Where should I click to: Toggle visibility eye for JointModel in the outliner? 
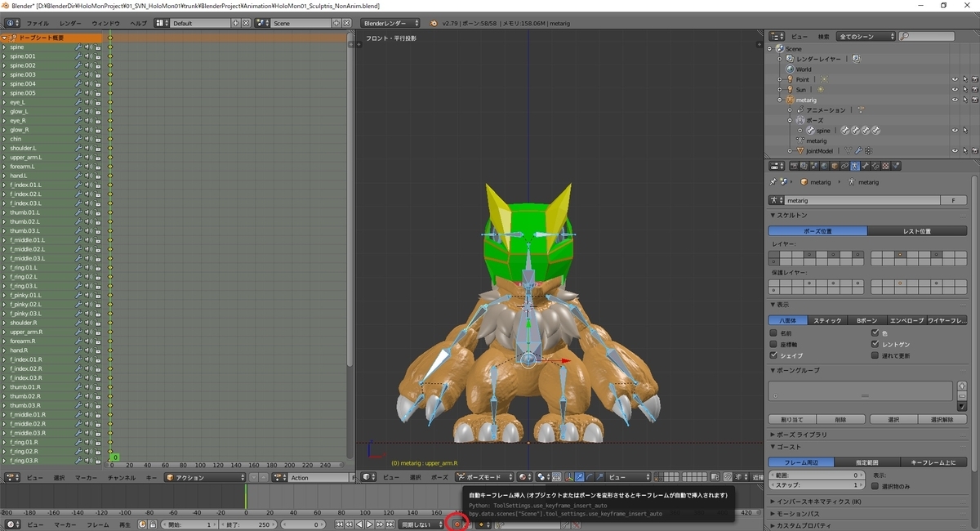pos(955,150)
